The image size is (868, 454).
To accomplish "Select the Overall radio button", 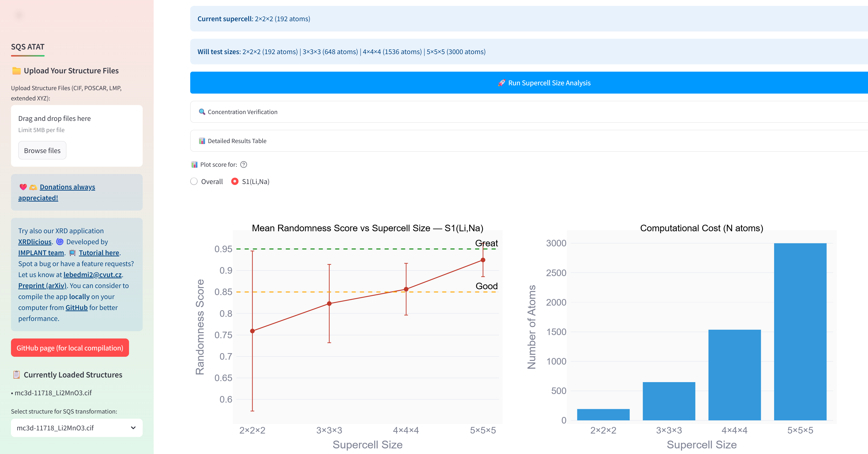I will pos(194,182).
